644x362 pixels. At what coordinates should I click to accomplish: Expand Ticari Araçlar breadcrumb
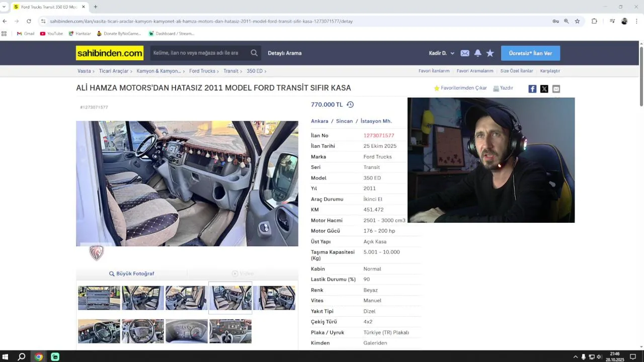(132, 71)
